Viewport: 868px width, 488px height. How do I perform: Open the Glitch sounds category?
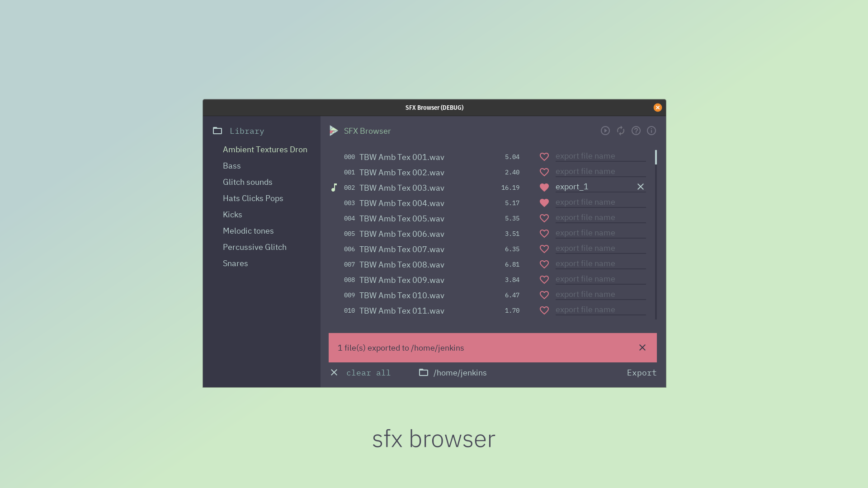click(x=247, y=182)
